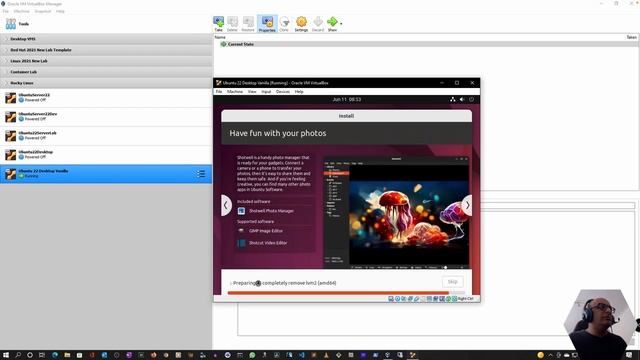Open the menu icon on Ubuntu 22 Desktop Vanilla row
Image resolution: width=640 pixels, height=360 pixels.
click(201, 174)
